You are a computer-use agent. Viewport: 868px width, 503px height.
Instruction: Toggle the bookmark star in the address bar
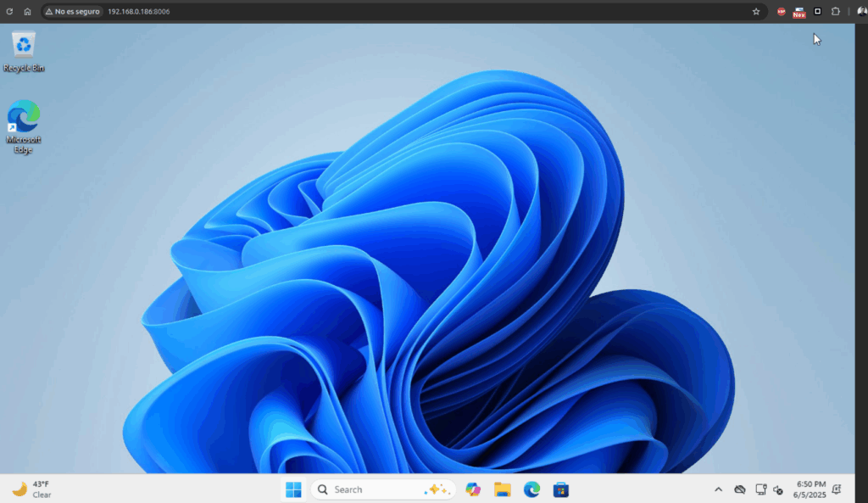(x=755, y=11)
